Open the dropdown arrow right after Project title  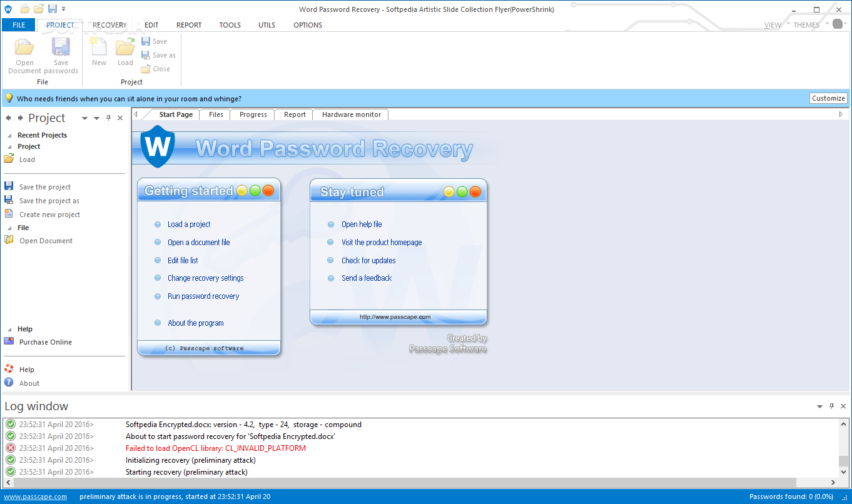click(x=84, y=118)
